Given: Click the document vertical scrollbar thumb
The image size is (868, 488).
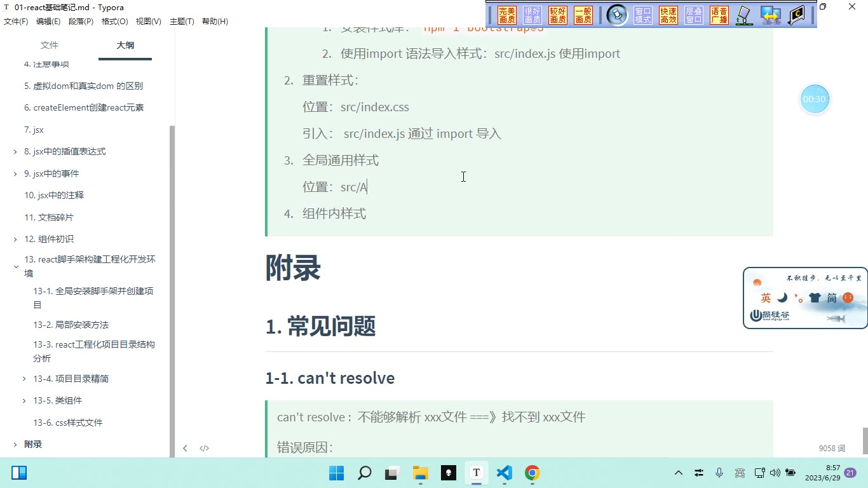Looking at the screenshot, I should point(865,441).
